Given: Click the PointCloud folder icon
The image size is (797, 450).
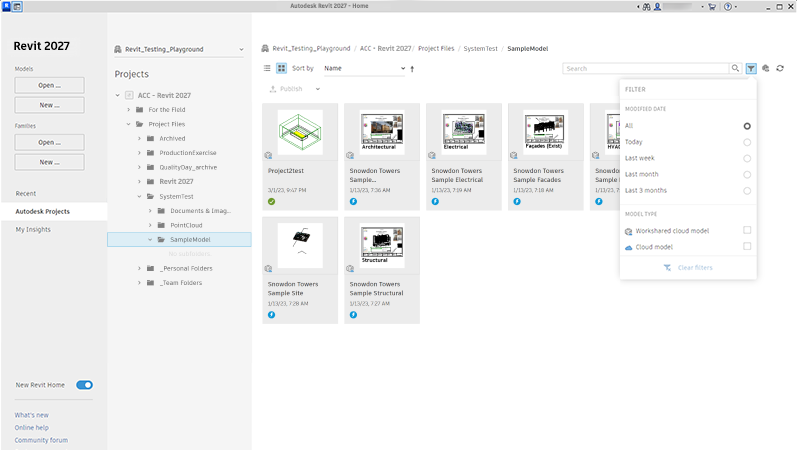Looking at the screenshot, I should point(161,225).
